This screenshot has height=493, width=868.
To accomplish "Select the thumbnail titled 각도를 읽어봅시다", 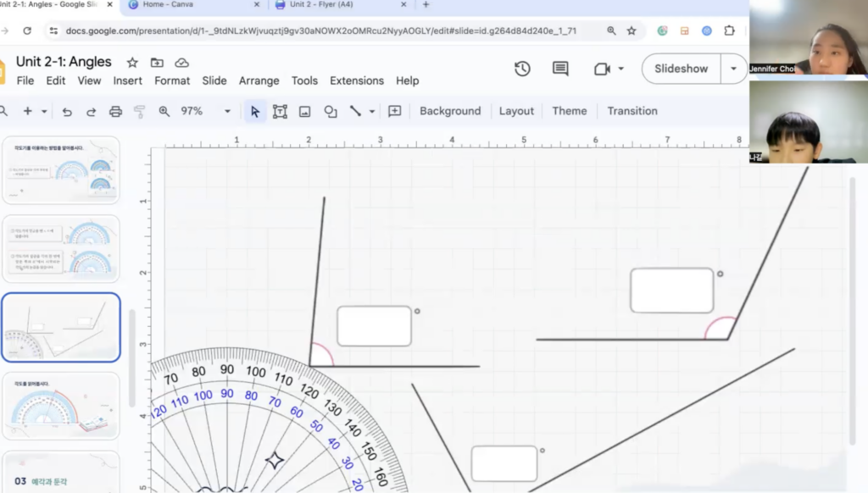I will tap(61, 406).
